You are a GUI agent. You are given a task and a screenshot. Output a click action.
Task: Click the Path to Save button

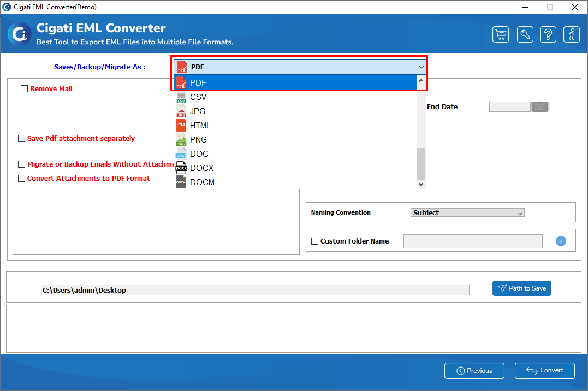(521, 288)
